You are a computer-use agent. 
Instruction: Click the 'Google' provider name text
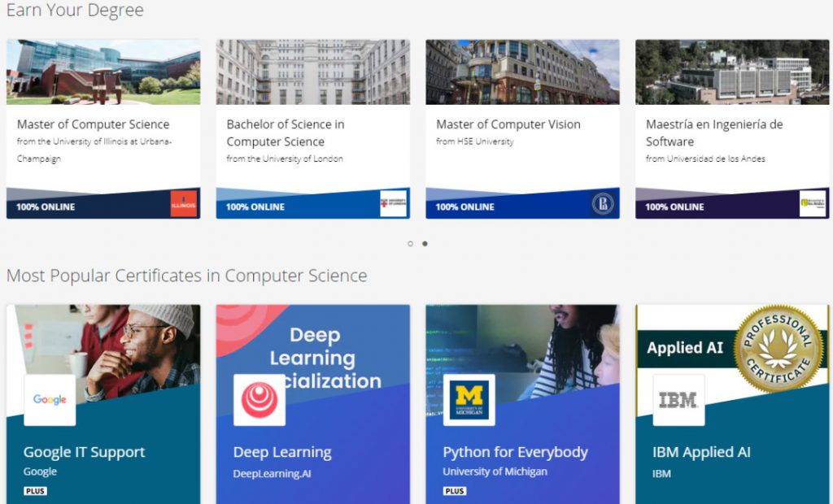pos(40,471)
